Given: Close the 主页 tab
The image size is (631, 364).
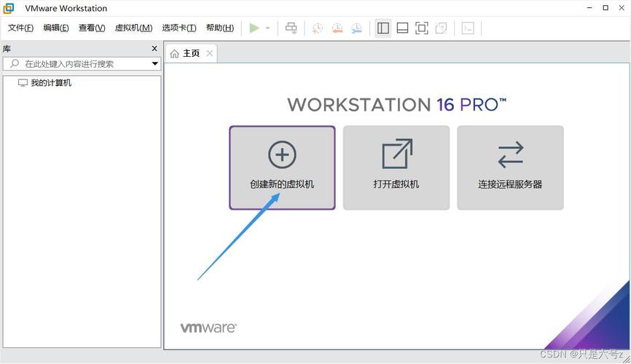Looking at the screenshot, I should [210, 53].
